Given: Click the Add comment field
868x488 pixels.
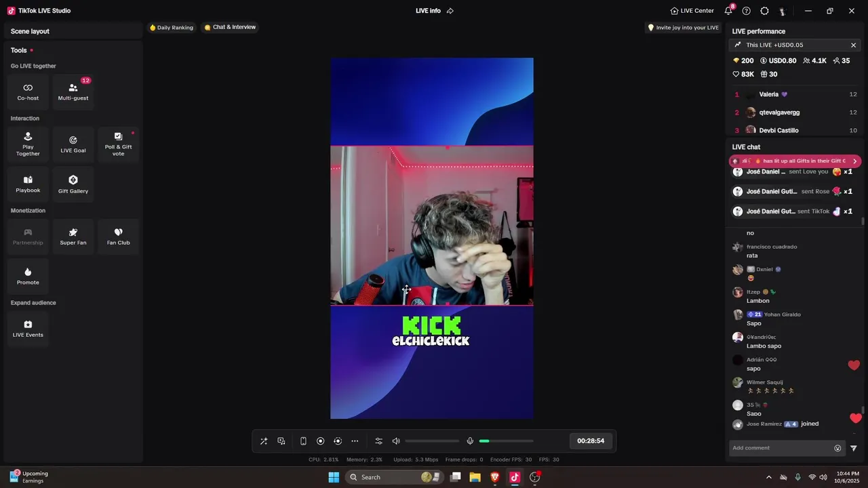Looking at the screenshot, I should (780, 448).
